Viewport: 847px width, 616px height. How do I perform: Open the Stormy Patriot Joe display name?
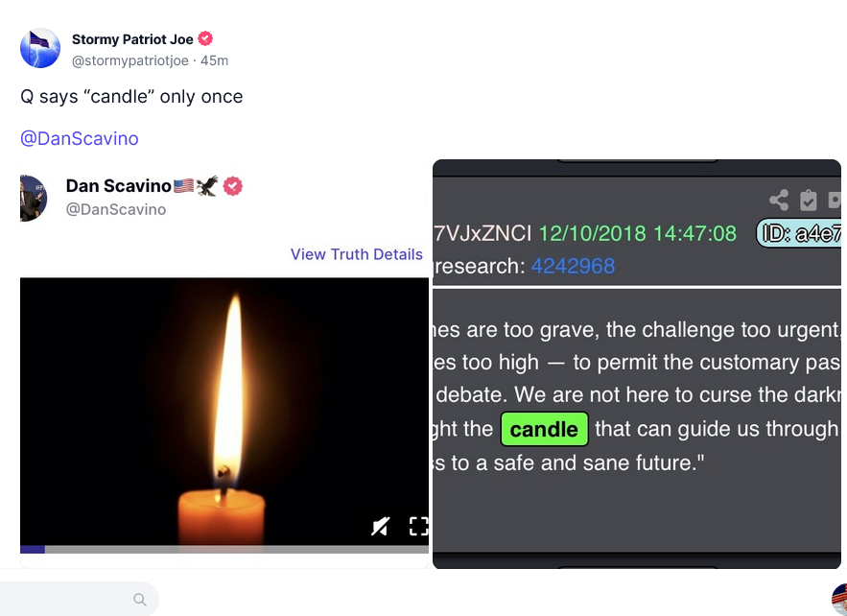click(132, 39)
